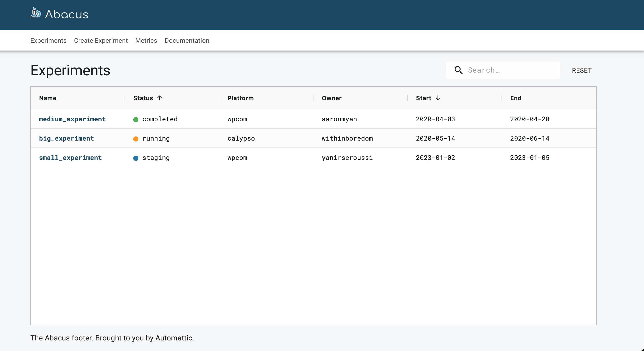Go to the Metrics nav item

146,40
